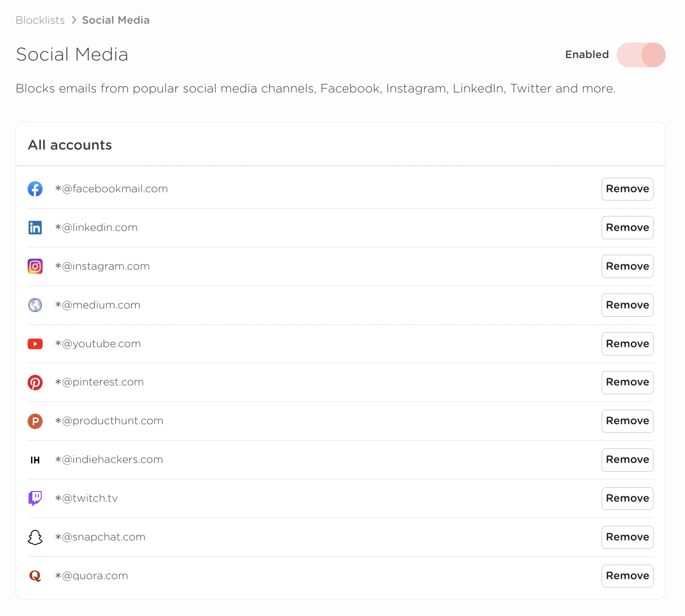685x616 pixels.
Task: Click the LinkedIn logo icon
Action: (35, 228)
